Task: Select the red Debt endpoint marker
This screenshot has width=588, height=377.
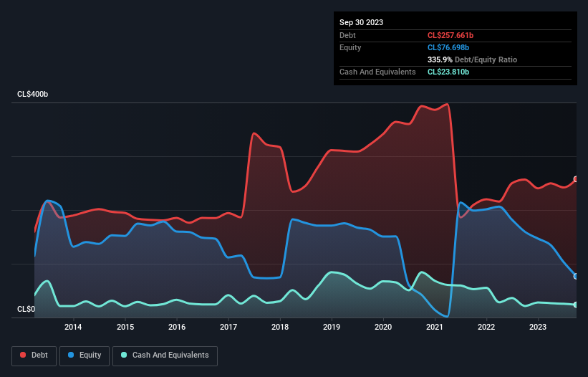Action: pyautogui.click(x=576, y=179)
